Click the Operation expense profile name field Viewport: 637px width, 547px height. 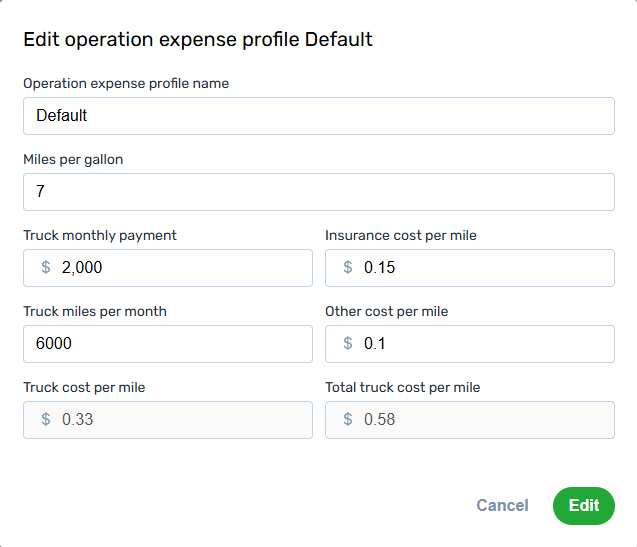point(318,116)
